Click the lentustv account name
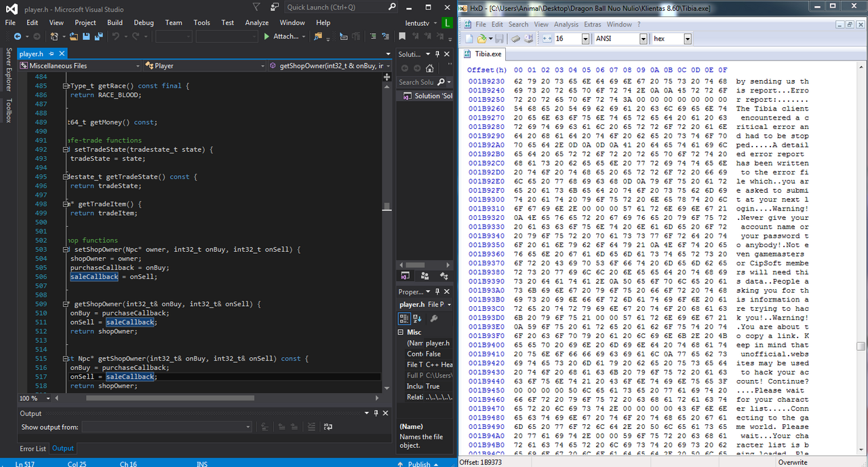 click(416, 23)
